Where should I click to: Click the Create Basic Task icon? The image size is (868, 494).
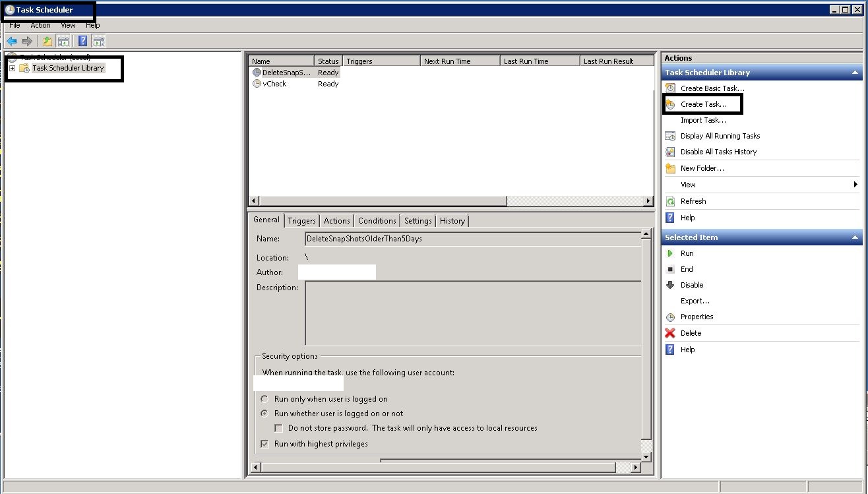(670, 88)
